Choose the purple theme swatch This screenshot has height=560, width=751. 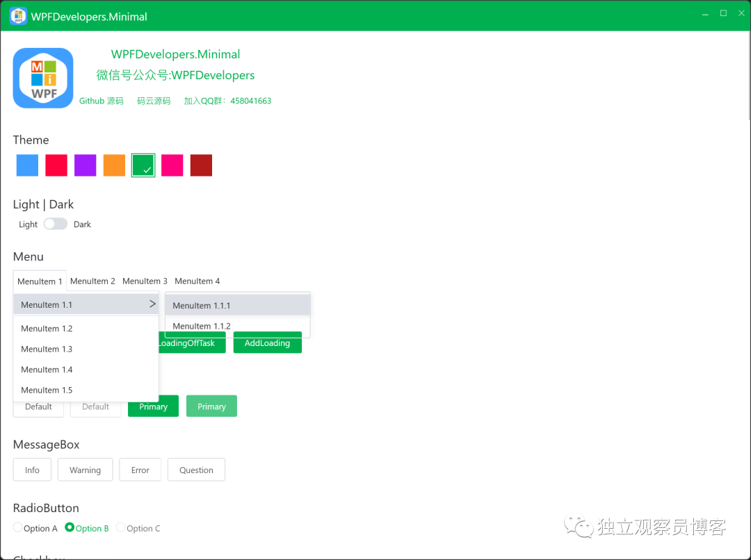tap(85, 165)
